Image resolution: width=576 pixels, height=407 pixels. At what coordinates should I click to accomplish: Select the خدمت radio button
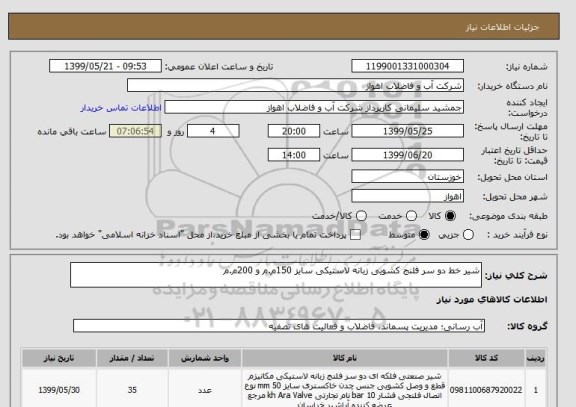[x=411, y=216]
